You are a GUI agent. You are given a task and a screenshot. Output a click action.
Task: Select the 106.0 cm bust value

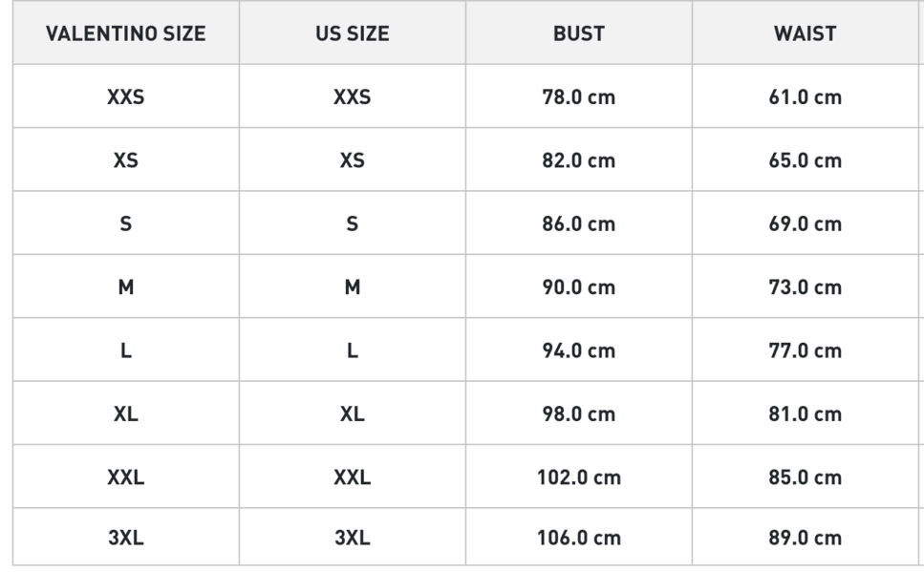[x=579, y=538]
